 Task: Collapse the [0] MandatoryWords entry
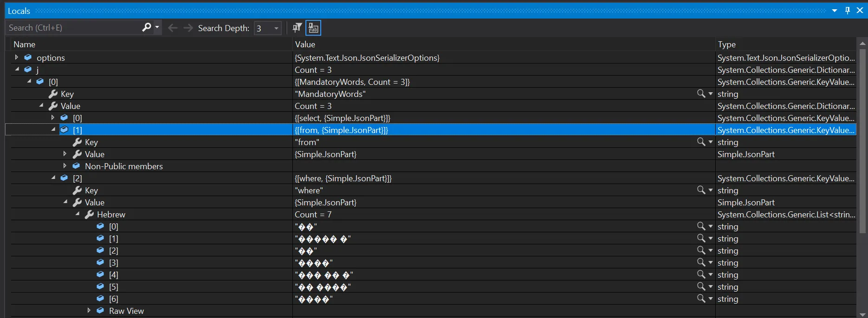(29, 81)
